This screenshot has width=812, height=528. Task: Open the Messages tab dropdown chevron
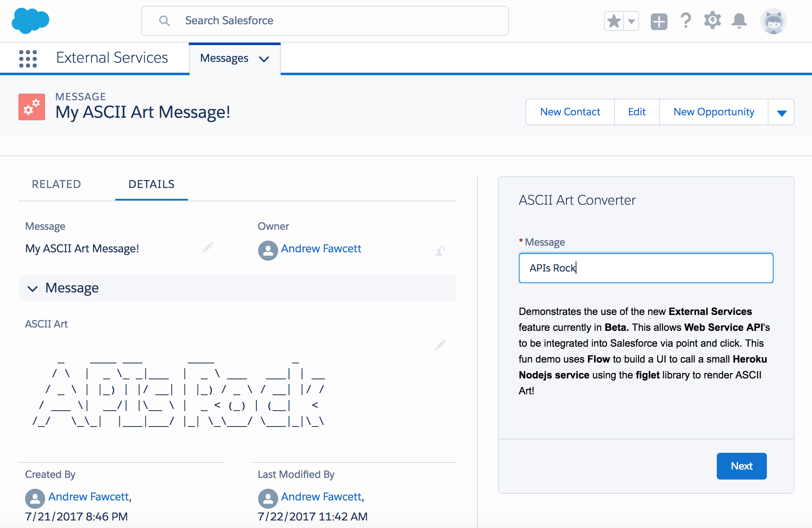point(264,59)
